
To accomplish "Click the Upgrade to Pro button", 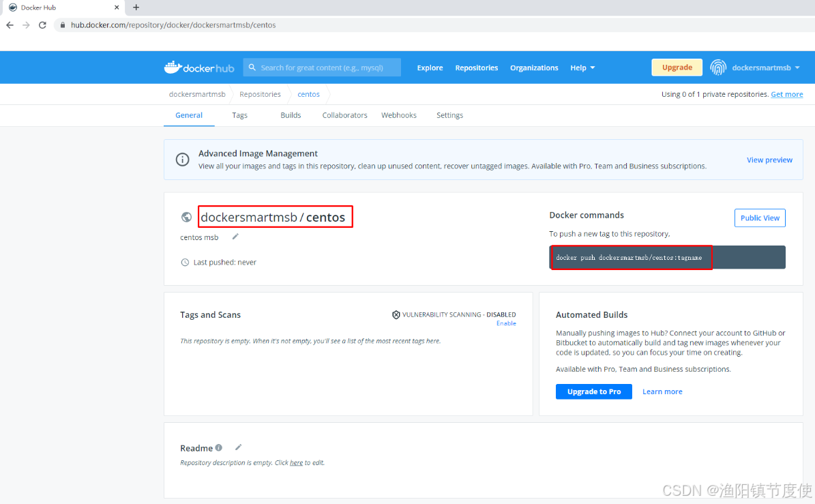I will click(x=593, y=391).
